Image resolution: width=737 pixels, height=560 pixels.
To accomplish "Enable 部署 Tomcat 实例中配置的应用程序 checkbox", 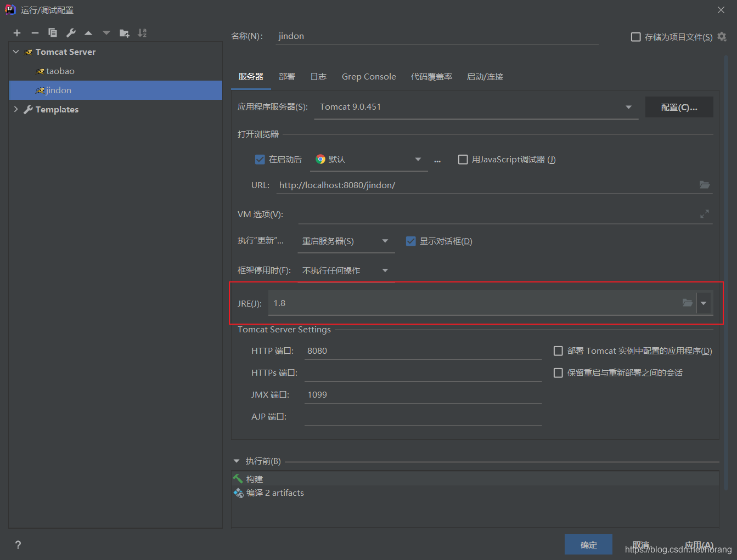I will click(558, 350).
